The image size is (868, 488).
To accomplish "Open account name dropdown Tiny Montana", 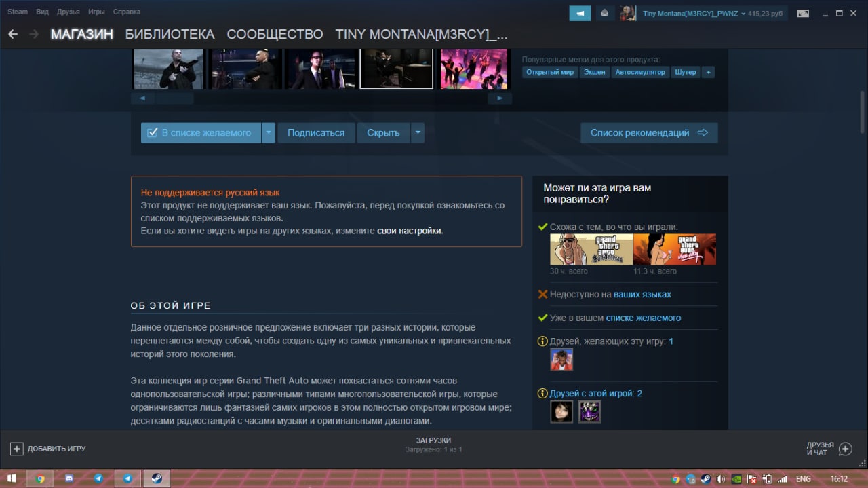I will 694,13.
